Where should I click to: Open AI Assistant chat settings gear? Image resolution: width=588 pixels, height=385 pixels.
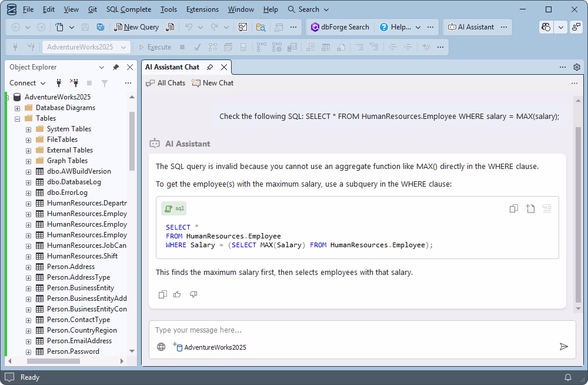click(x=577, y=67)
